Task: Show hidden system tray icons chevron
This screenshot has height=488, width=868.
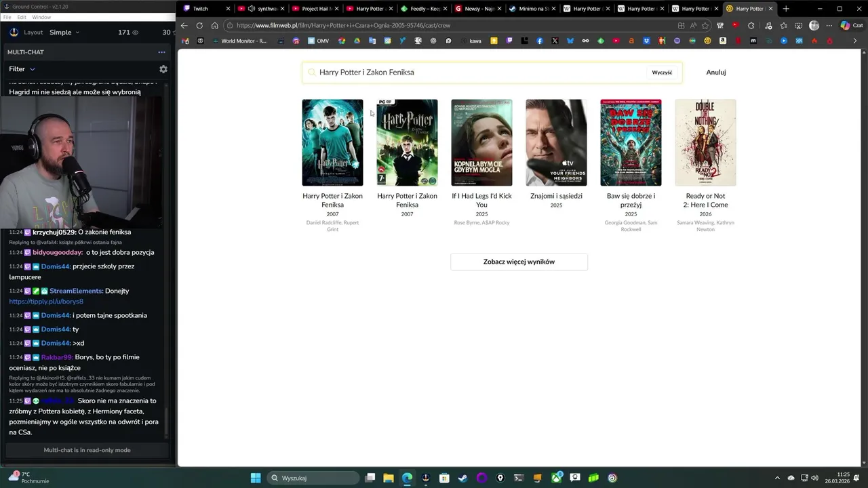Action: (x=778, y=478)
